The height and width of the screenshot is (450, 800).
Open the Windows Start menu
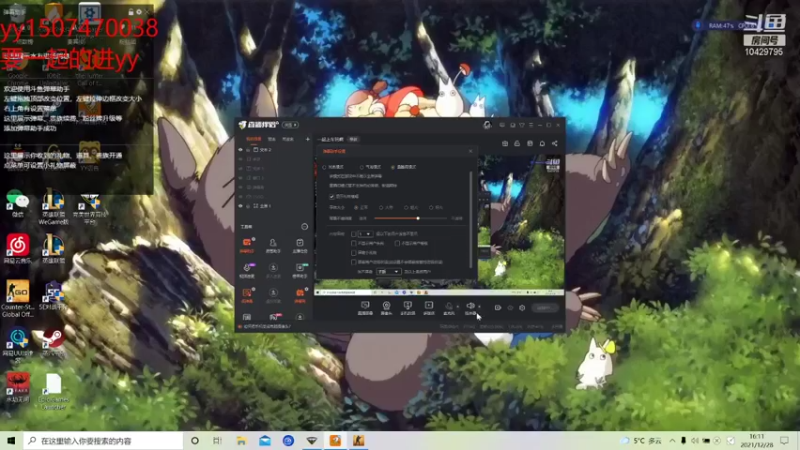[x=11, y=440]
